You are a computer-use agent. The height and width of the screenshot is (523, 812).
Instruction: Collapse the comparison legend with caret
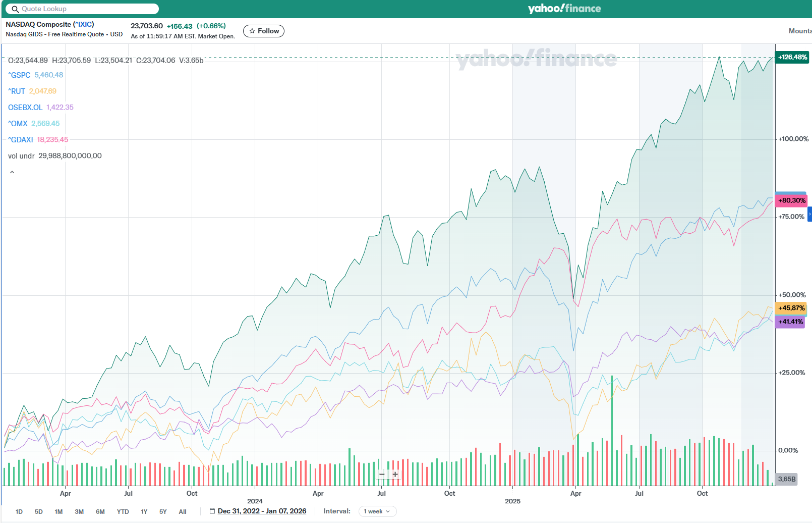click(12, 172)
